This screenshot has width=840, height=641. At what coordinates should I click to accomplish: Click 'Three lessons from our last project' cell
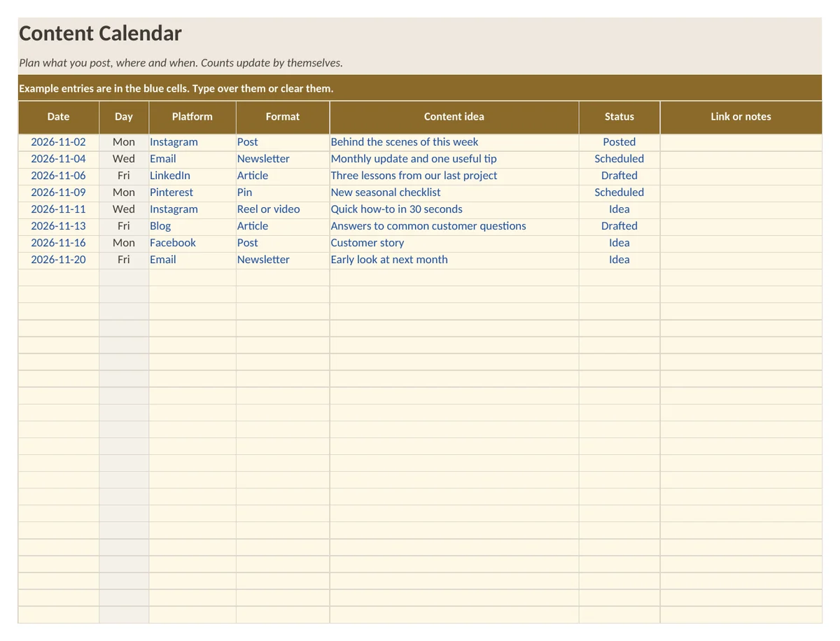[x=454, y=176]
